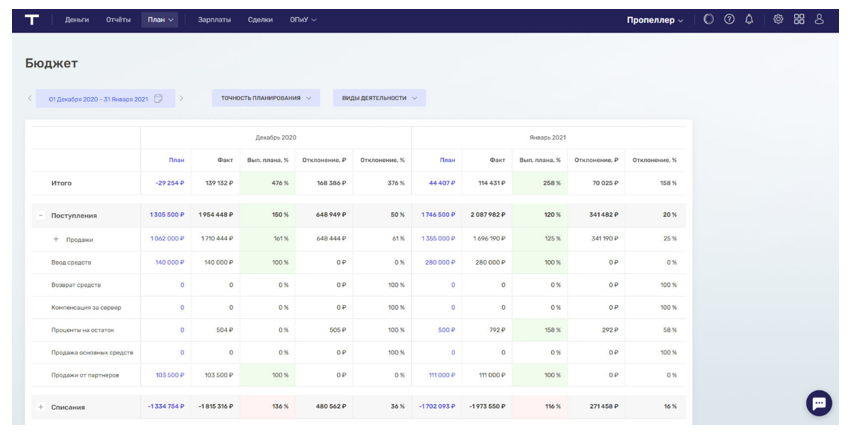856x436 pixels.
Task: Open settings gear icon
Action: [778, 19]
